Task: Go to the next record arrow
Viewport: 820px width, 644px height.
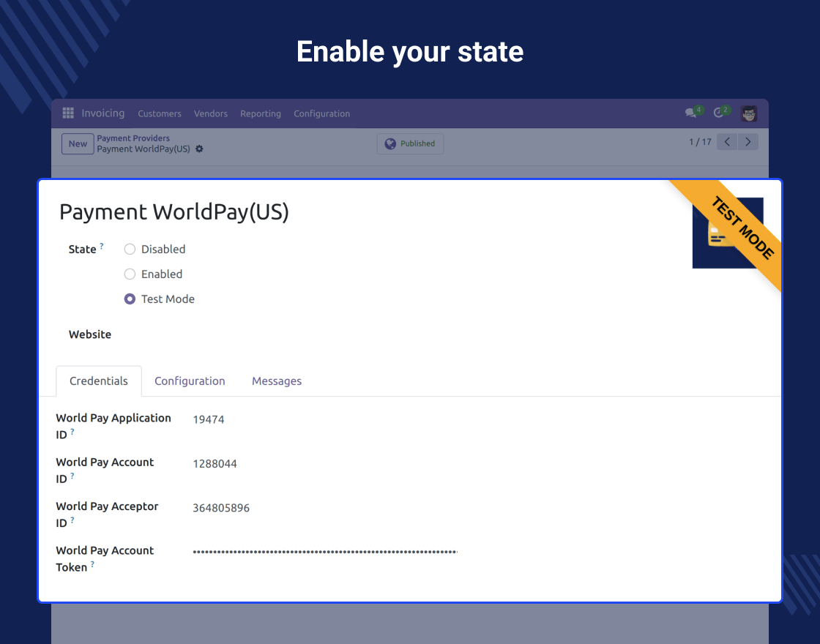Action: coord(748,141)
